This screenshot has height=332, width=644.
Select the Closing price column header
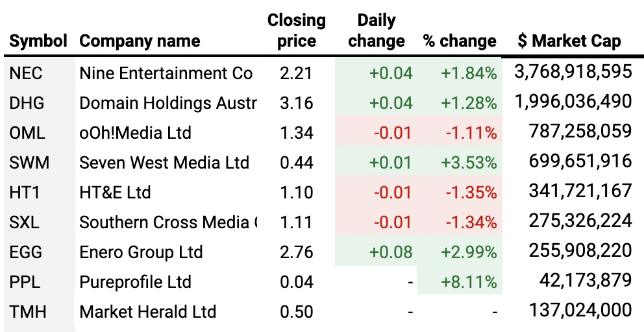[297, 30]
